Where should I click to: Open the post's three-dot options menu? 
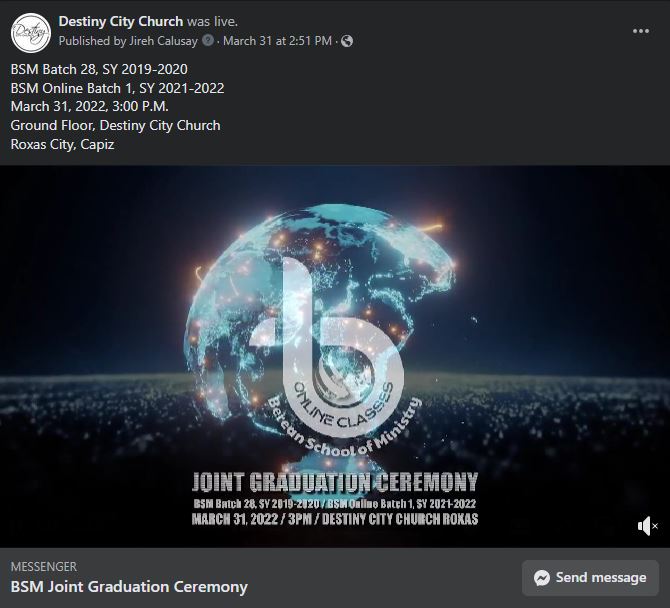click(641, 31)
